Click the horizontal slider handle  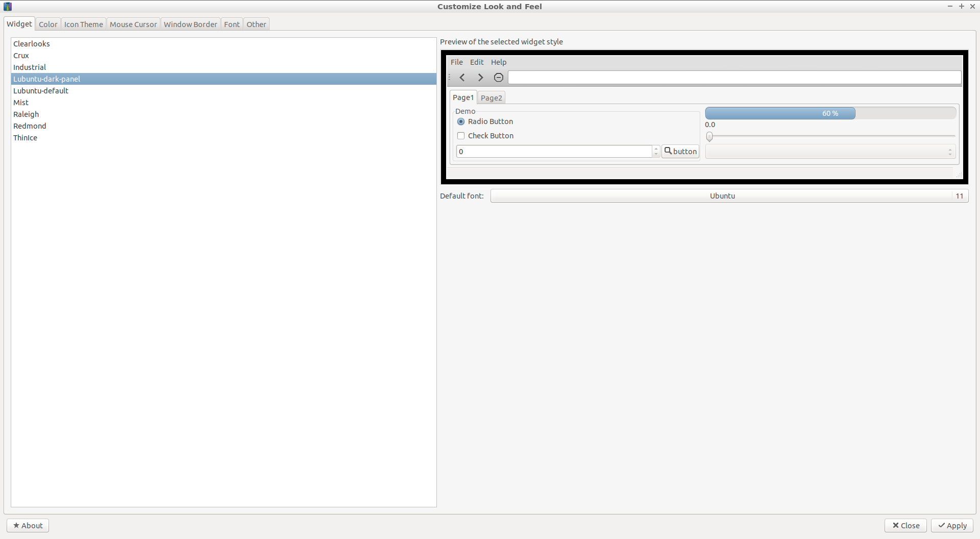(x=709, y=136)
